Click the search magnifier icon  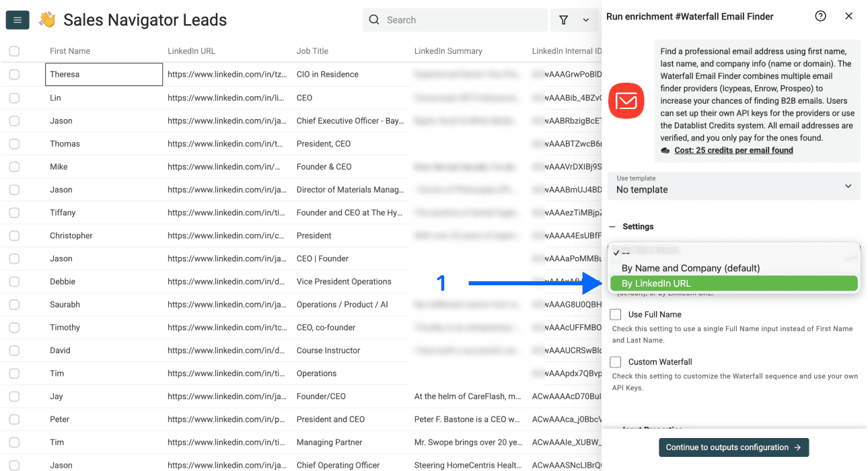tap(374, 20)
